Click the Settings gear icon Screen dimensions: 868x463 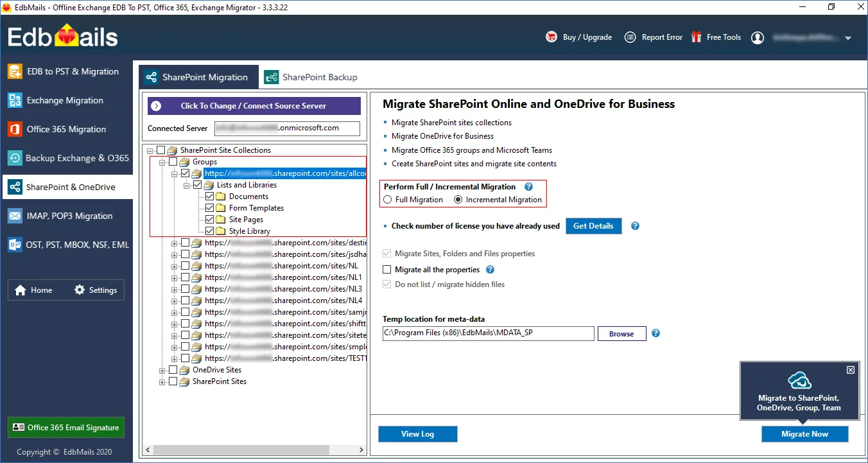(80, 290)
